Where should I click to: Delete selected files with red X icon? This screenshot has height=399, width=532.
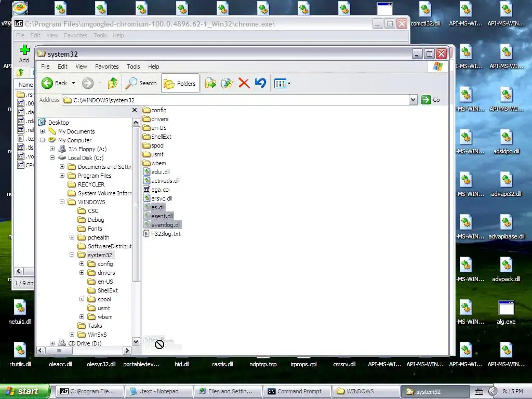tap(244, 83)
